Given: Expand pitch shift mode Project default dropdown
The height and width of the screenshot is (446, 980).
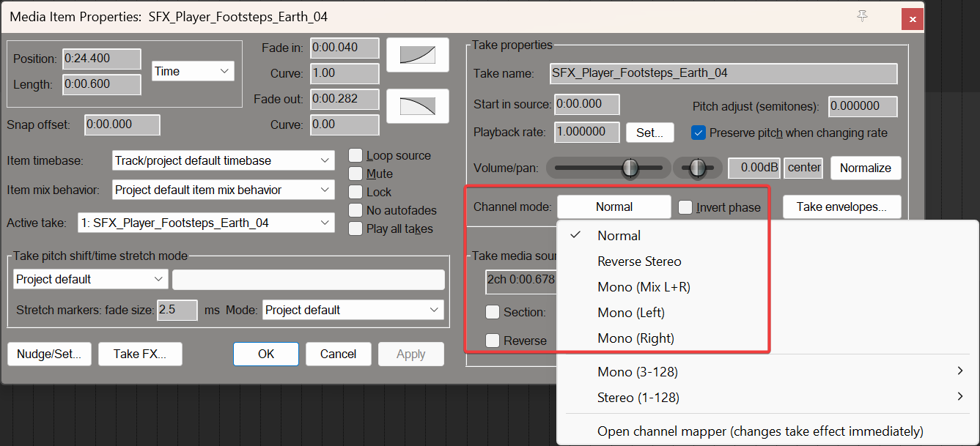Looking at the screenshot, I should (x=90, y=279).
